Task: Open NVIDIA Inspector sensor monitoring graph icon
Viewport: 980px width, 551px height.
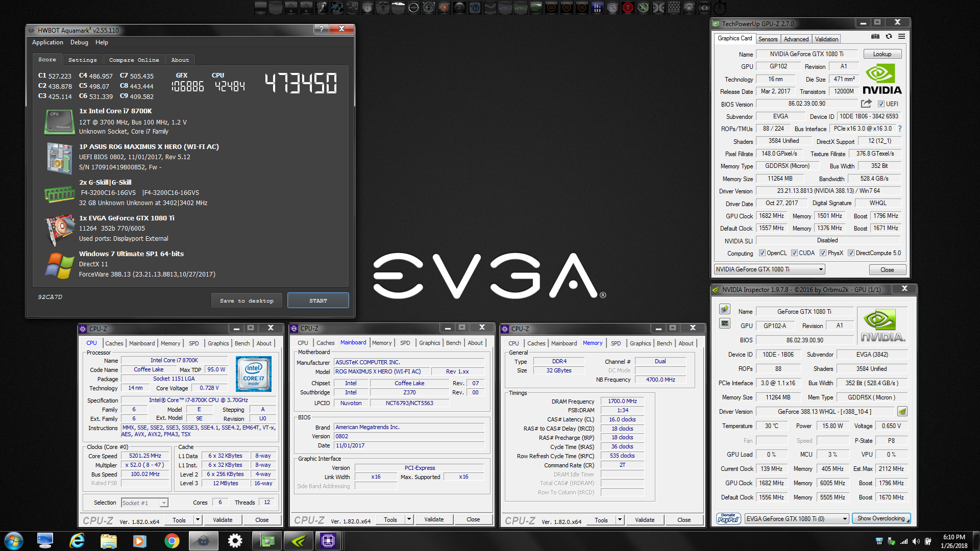Action: pyautogui.click(x=724, y=323)
